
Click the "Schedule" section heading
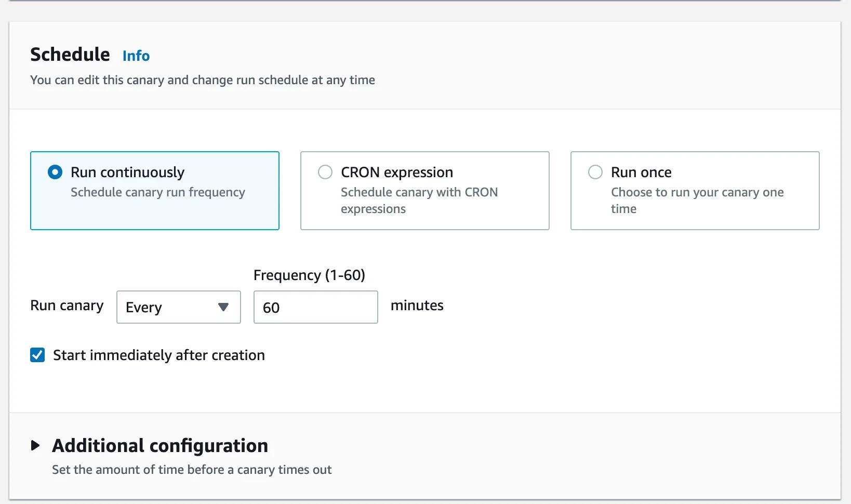70,54
